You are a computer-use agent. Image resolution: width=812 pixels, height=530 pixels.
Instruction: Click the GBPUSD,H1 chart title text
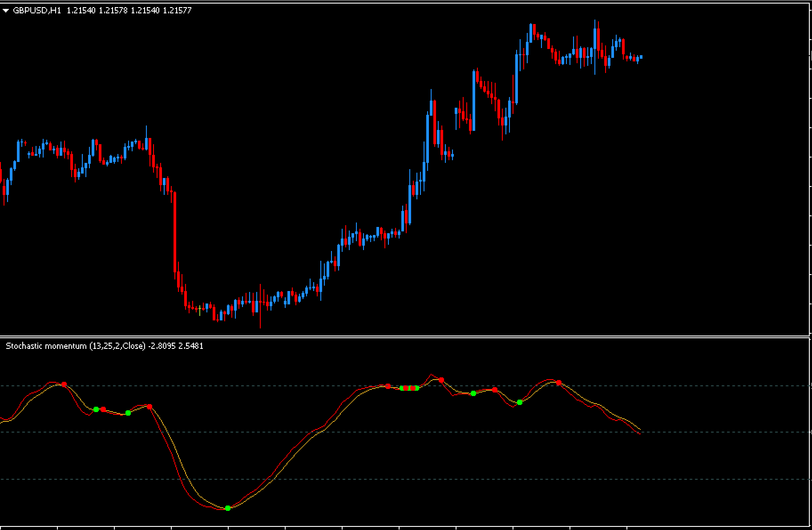pyautogui.click(x=37, y=10)
